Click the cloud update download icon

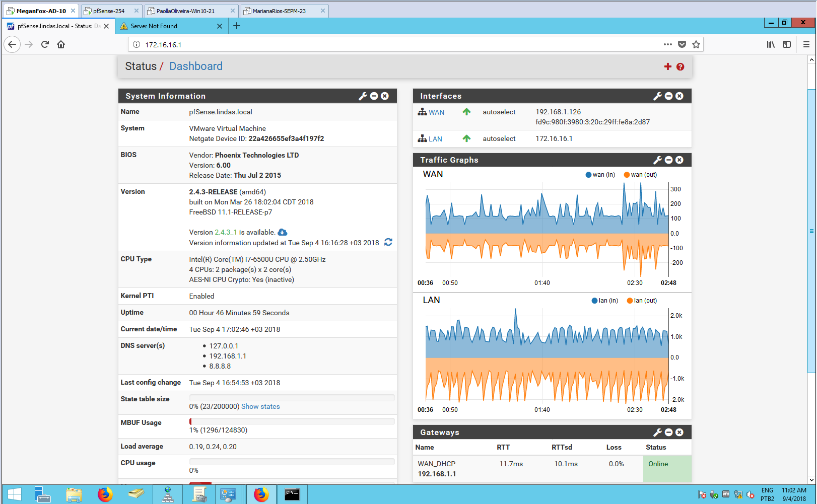(x=283, y=232)
